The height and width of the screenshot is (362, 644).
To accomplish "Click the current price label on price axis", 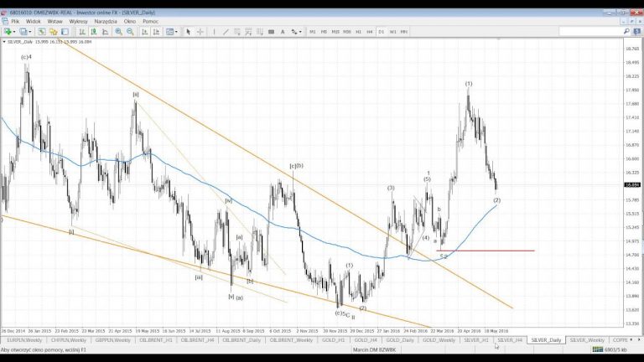I will point(631,185).
